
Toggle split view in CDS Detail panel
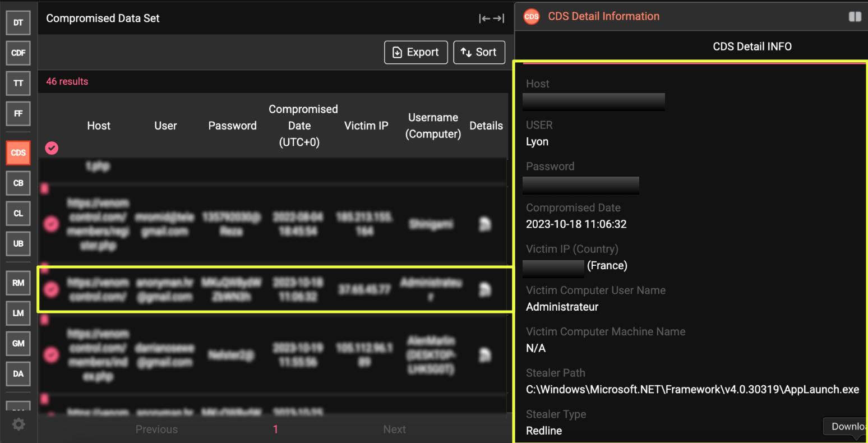coord(855,17)
